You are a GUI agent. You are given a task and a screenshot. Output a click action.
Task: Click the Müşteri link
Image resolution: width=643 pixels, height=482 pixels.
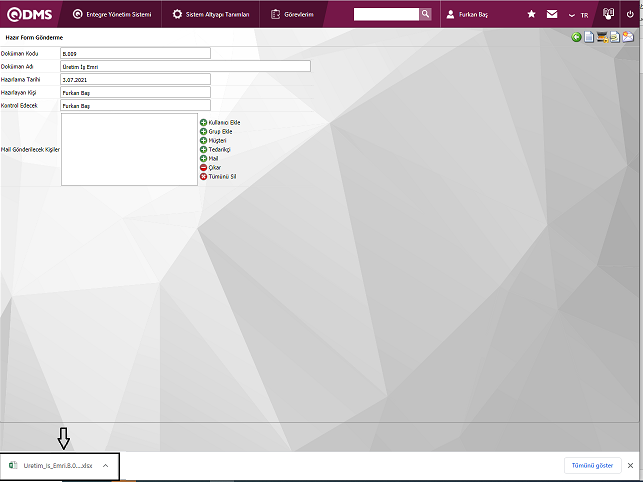pyautogui.click(x=217, y=140)
